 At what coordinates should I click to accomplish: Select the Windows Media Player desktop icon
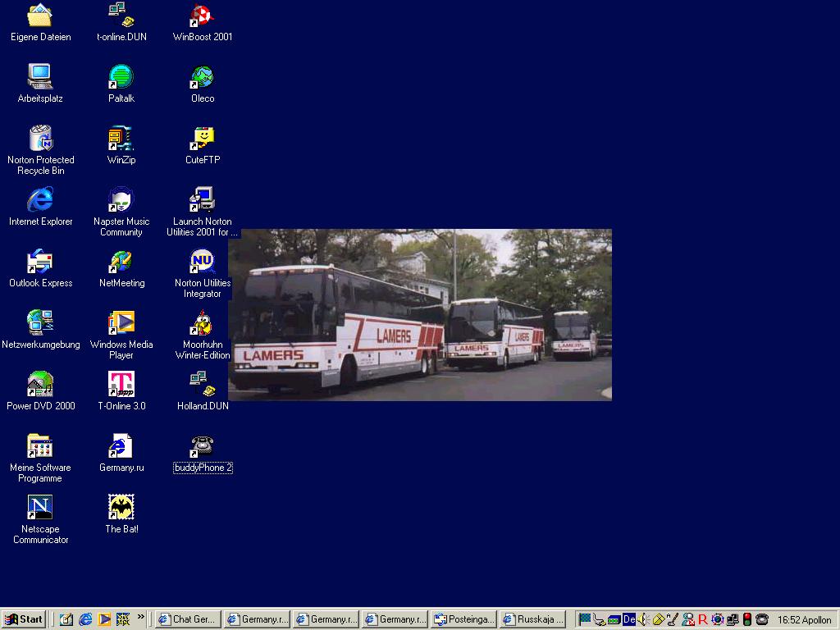[121, 322]
